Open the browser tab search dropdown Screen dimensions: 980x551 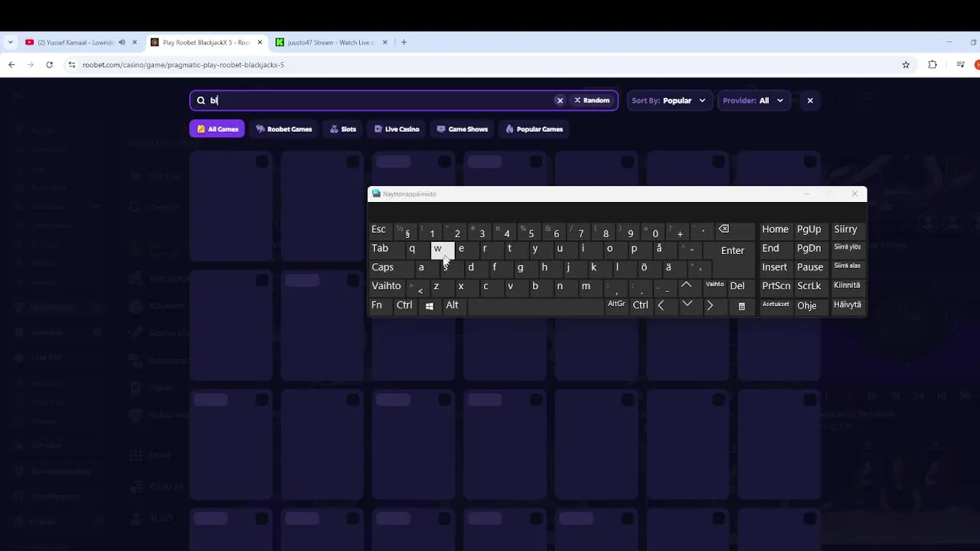click(x=10, y=42)
